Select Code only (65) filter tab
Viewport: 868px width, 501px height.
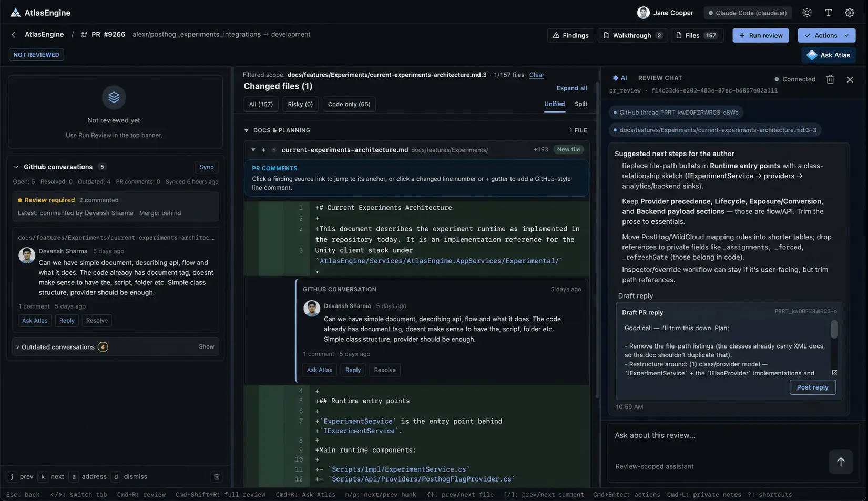(349, 104)
